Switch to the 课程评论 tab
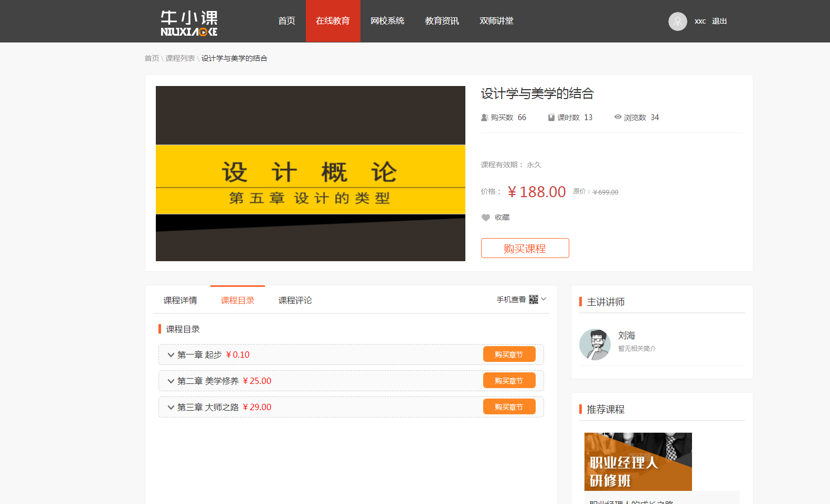The image size is (830, 504). [x=295, y=301]
